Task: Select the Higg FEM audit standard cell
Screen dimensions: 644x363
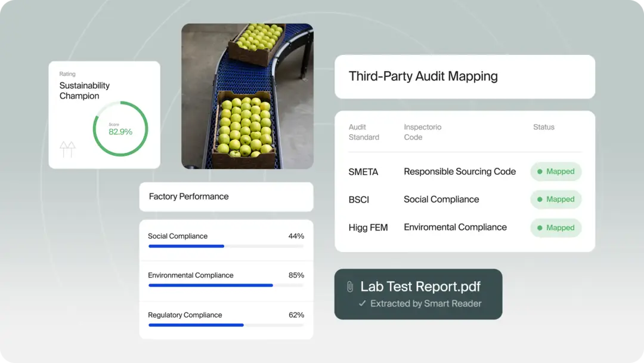Action: coord(368,227)
